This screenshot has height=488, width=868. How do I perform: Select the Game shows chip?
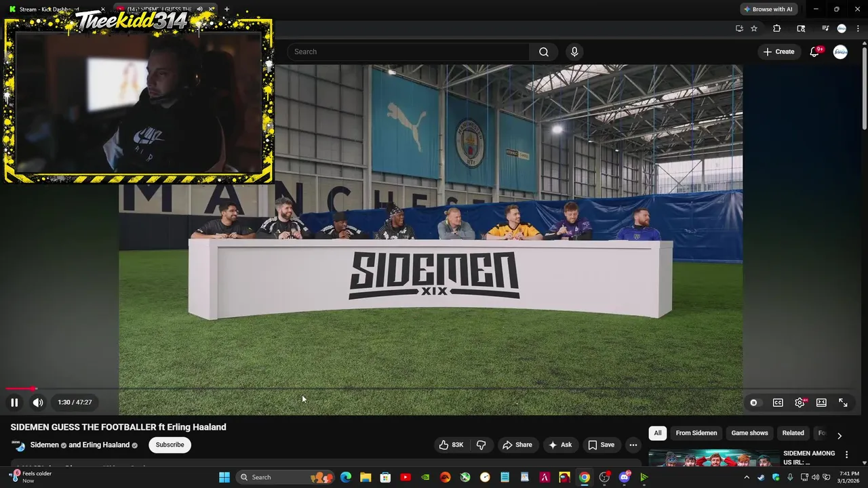pyautogui.click(x=749, y=433)
